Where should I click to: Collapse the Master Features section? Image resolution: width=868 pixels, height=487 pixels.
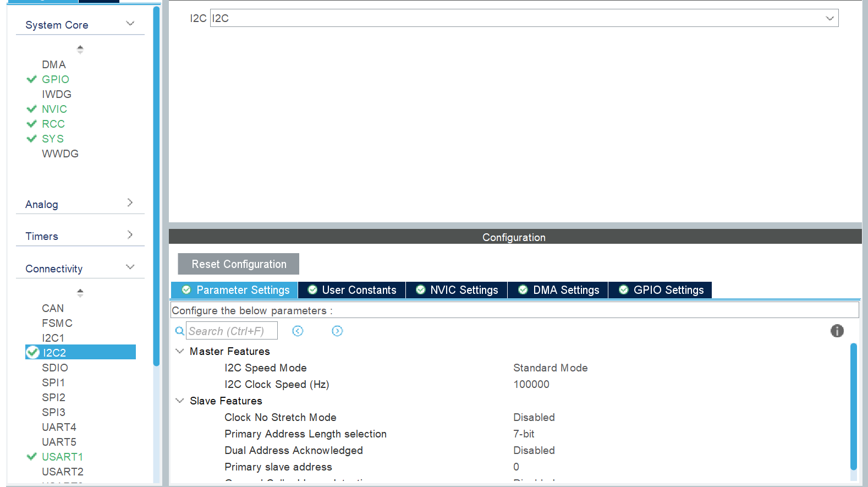[179, 351]
